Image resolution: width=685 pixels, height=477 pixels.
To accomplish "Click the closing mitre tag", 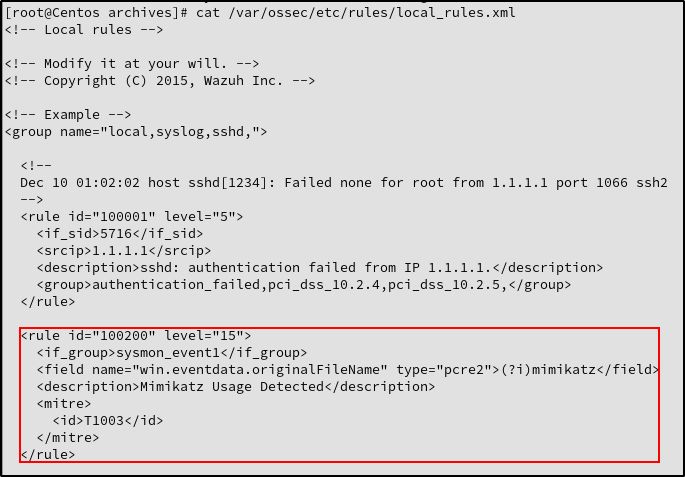I will click(x=68, y=438).
